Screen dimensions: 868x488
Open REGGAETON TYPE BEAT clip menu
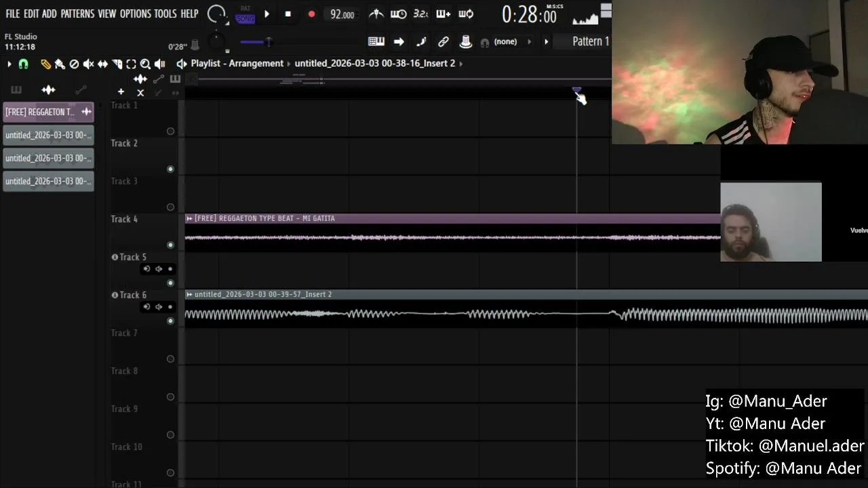tap(189, 218)
